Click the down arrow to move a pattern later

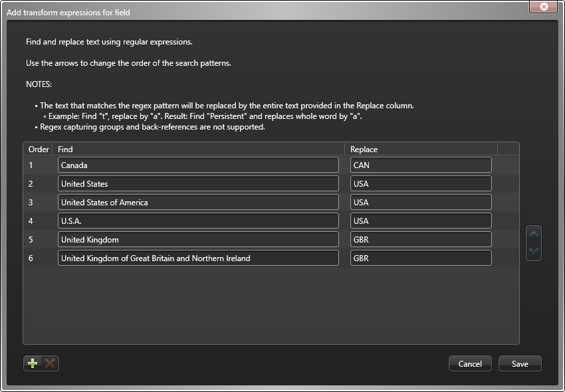click(x=533, y=252)
